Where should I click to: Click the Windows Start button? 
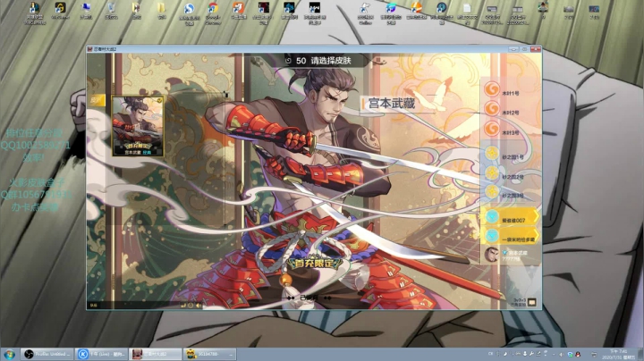coord(9,354)
